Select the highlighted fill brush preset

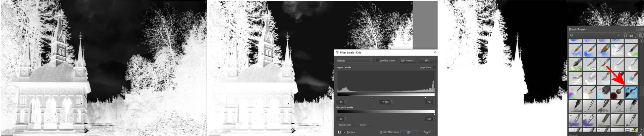pyautogui.click(x=631, y=93)
